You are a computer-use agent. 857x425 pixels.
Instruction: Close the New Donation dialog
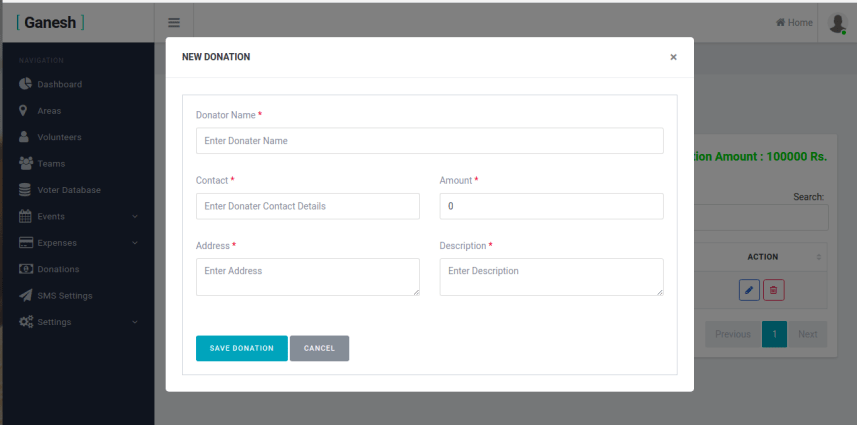point(673,57)
